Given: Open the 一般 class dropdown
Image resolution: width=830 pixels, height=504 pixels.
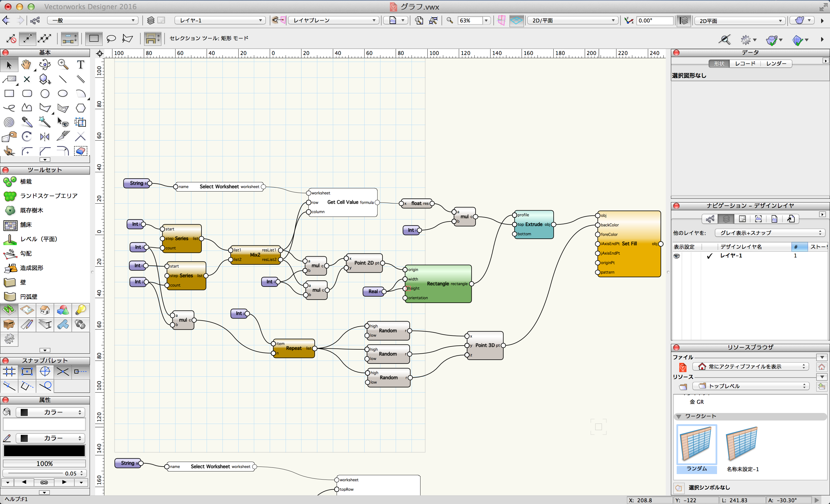Looking at the screenshot, I should 93,20.
